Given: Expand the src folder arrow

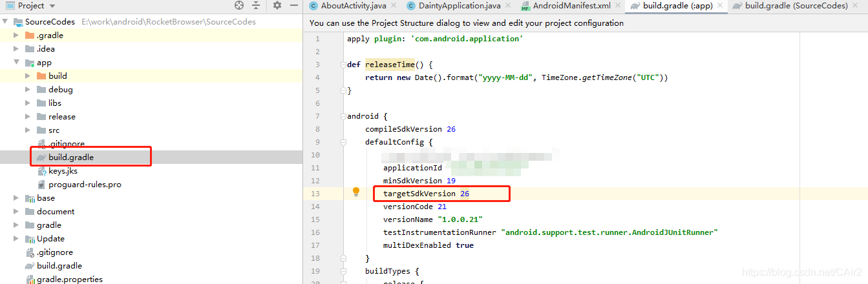Looking at the screenshot, I should coord(28,130).
